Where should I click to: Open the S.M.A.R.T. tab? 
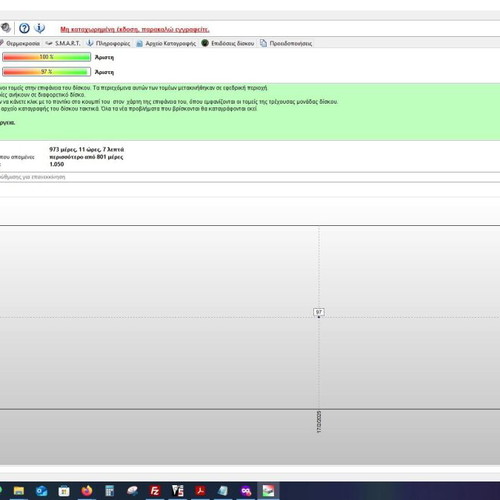coord(63,43)
